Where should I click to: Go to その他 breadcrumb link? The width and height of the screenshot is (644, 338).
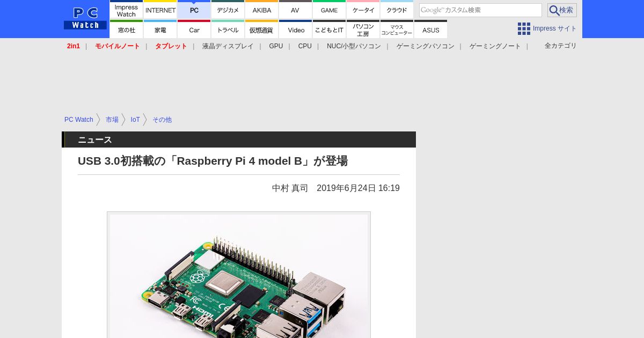[162, 120]
